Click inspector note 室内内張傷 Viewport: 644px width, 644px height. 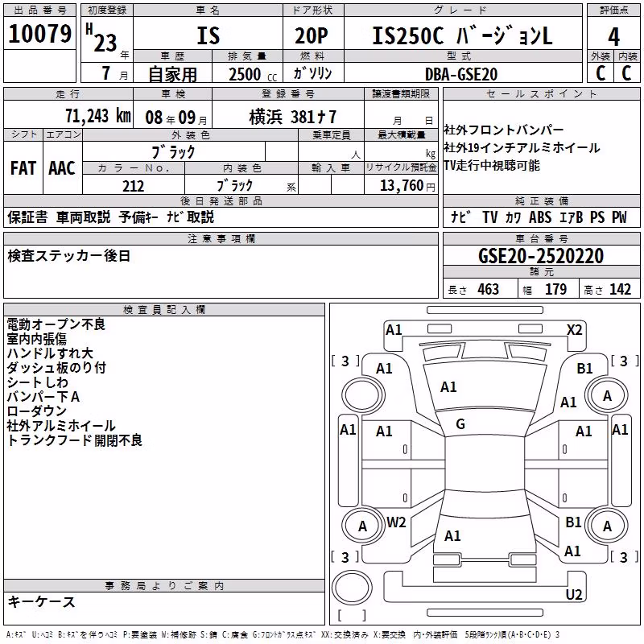click(x=36, y=339)
